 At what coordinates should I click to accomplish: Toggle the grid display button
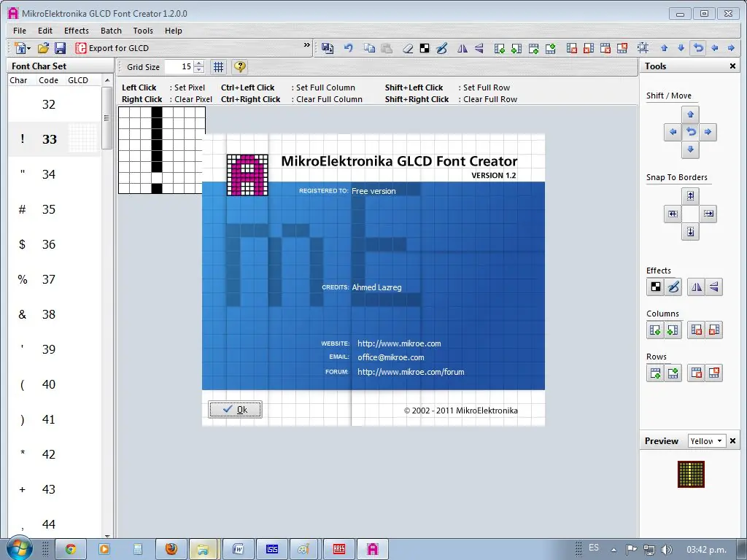[x=219, y=67]
